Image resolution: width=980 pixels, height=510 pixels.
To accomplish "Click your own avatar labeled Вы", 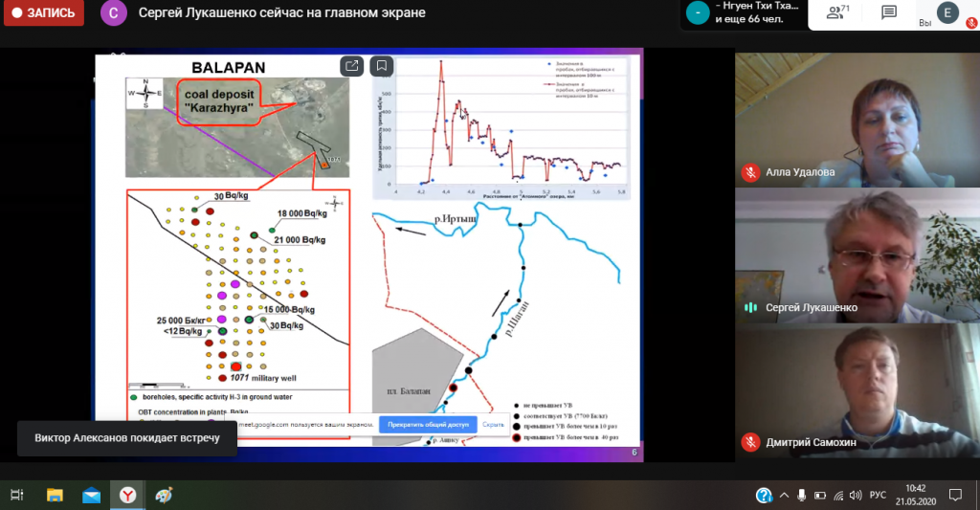I will click(947, 12).
